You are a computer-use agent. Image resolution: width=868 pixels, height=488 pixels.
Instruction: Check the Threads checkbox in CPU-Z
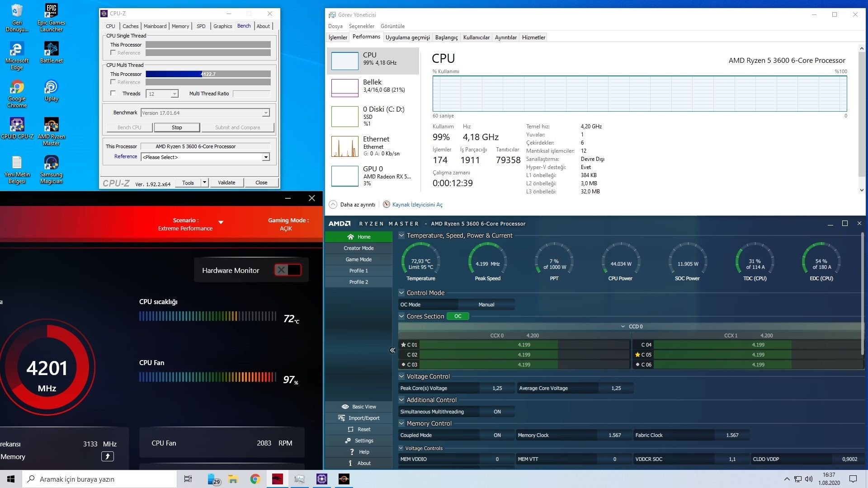click(113, 94)
